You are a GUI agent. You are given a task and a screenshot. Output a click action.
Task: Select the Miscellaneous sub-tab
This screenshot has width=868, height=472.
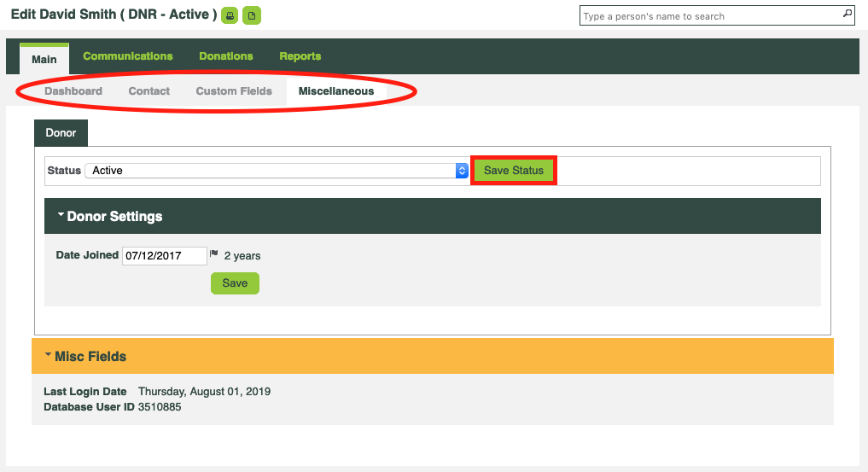click(336, 90)
